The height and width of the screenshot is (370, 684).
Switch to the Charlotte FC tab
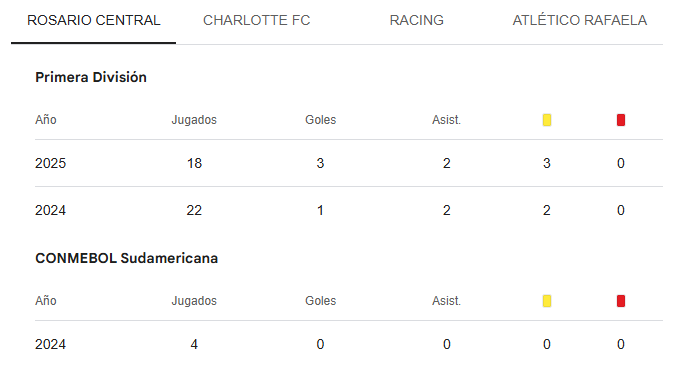pos(256,21)
